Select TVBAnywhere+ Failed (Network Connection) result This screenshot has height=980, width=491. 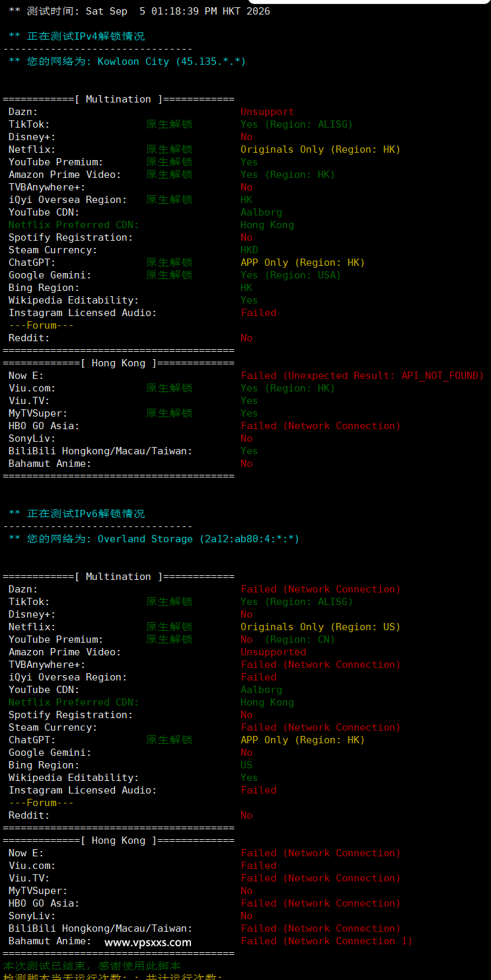[321, 665]
